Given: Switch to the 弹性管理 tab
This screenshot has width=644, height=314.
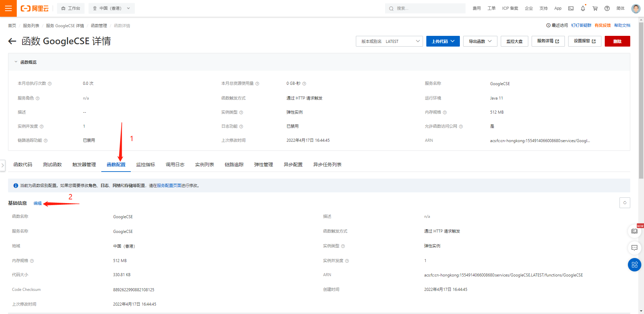Looking at the screenshot, I should (264, 165).
